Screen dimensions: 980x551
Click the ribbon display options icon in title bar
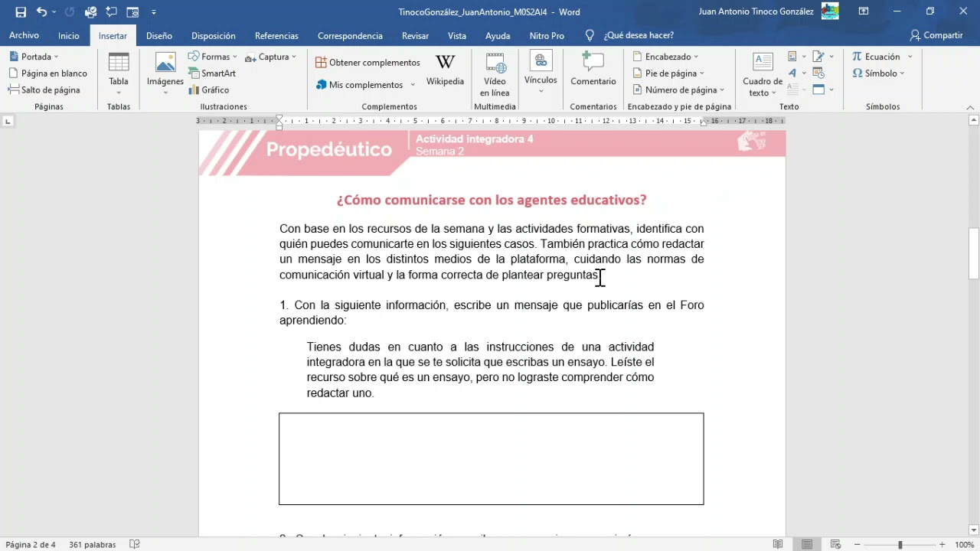864,11
